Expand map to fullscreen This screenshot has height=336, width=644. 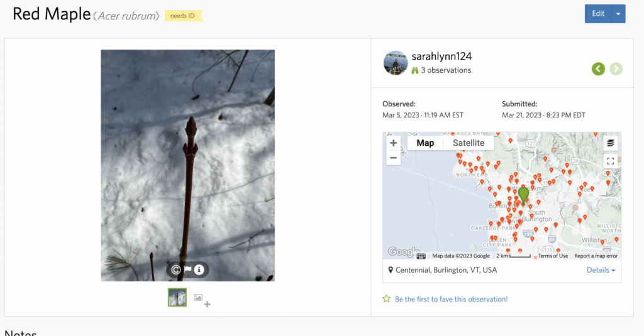(610, 161)
